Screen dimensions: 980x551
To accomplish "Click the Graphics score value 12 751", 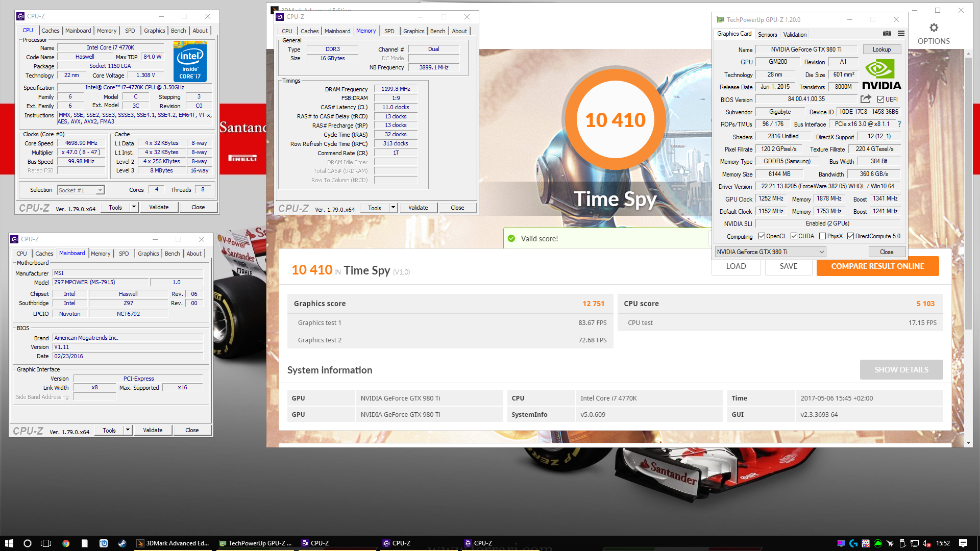I will 593,304.
